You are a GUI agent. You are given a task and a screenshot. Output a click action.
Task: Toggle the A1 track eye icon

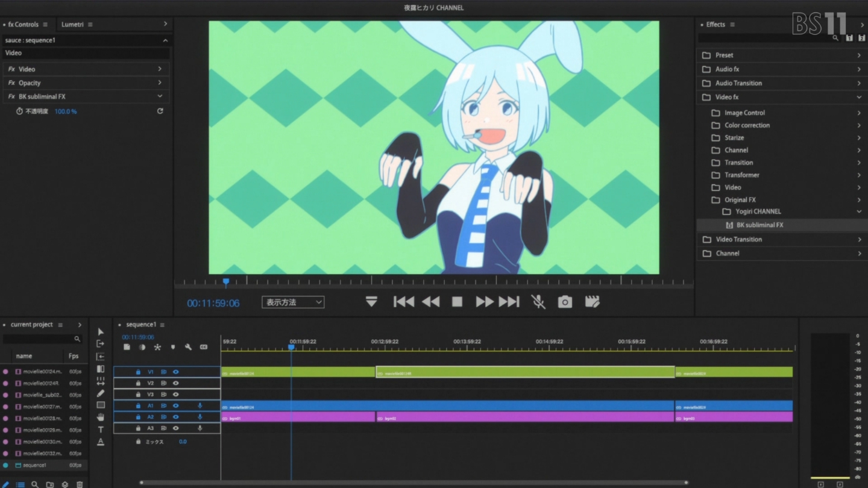click(x=175, y=406)
